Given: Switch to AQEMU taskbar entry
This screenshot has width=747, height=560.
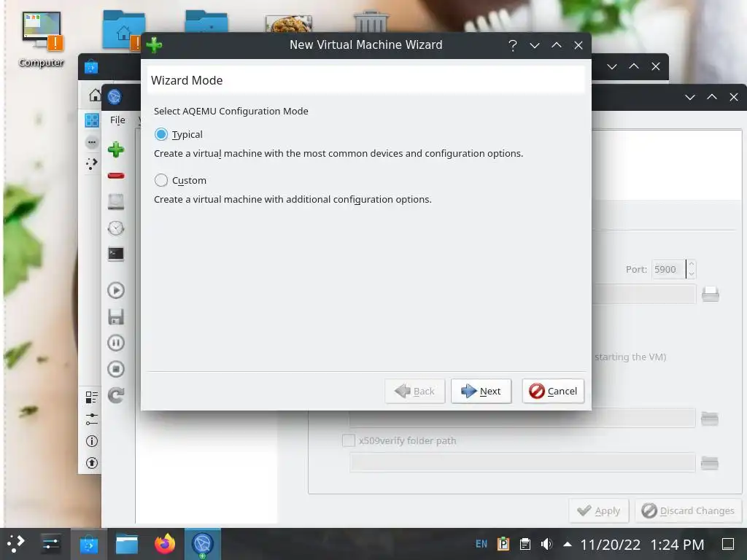Looking at the screenshot, I should coord(203,544).
